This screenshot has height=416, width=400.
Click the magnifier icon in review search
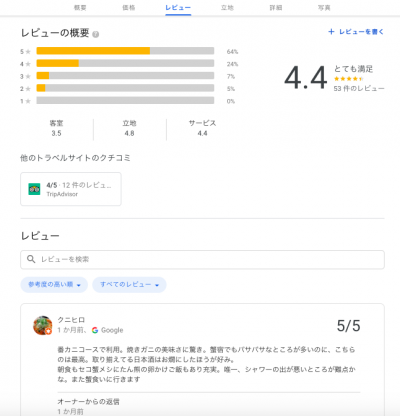point(31,259)
